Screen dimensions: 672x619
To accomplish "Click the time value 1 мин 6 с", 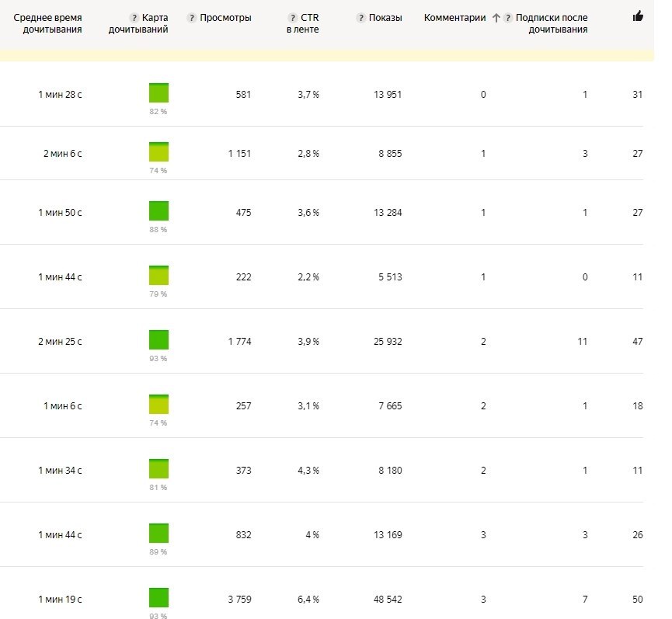I will pyautogui.click(x=63, y=406).
